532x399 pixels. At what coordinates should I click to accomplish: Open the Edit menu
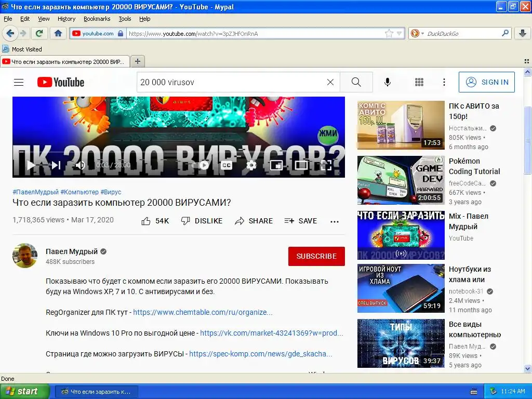click(x=25, y=19)
